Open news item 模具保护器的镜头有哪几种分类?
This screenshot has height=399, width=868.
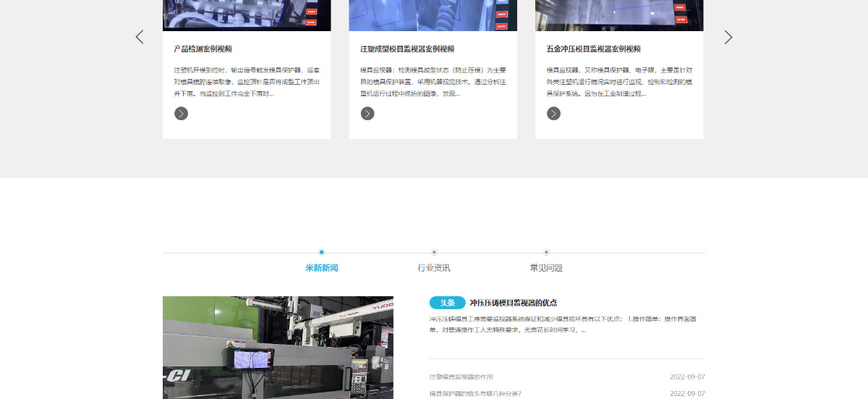click(x=475, y=394)
